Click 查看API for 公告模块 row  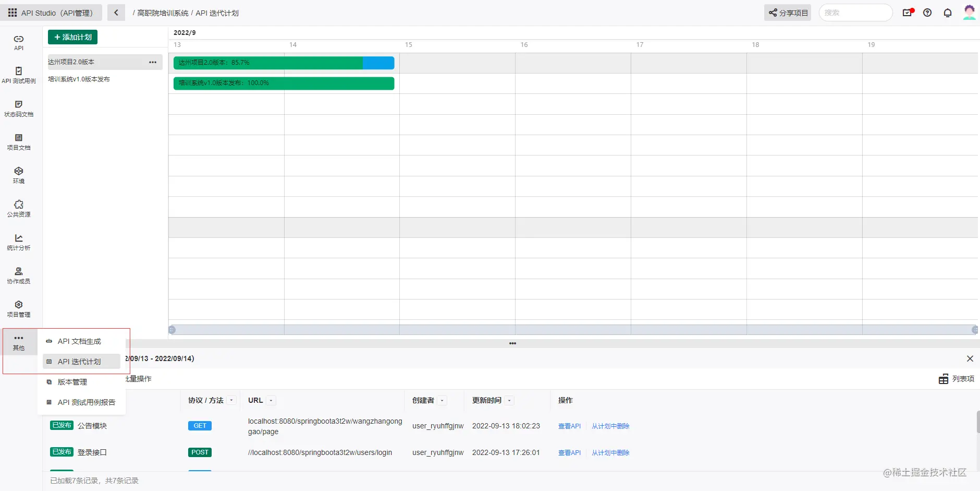point(569,426)
